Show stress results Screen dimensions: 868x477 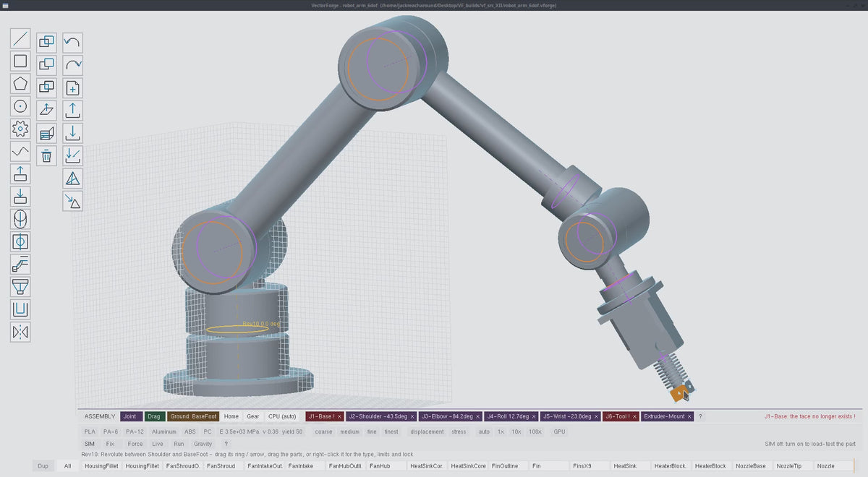(x=459, y=431)
